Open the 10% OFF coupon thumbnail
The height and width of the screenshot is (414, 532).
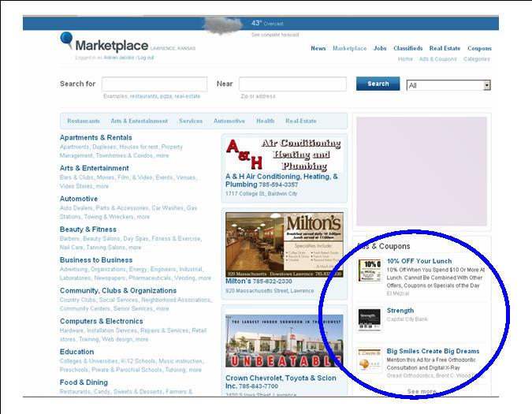point(370,270)
